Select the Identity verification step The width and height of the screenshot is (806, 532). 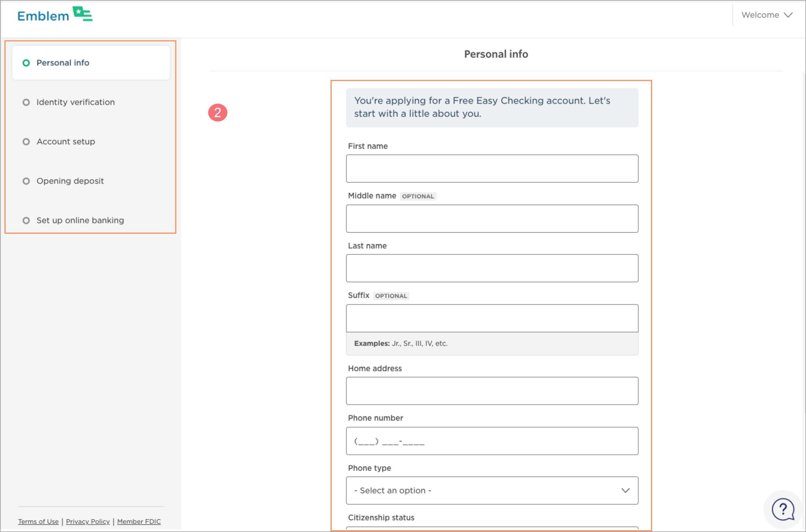click(75, 102)
